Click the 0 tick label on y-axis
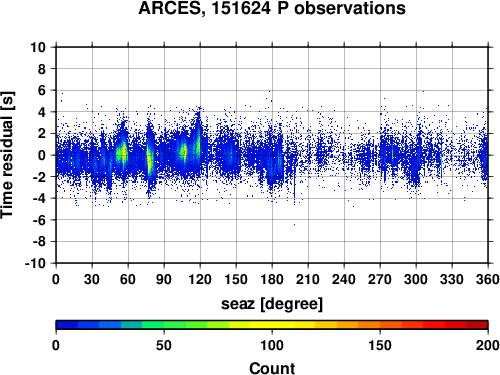This screenshot has width=500, height=375. [x=42, y=155]
